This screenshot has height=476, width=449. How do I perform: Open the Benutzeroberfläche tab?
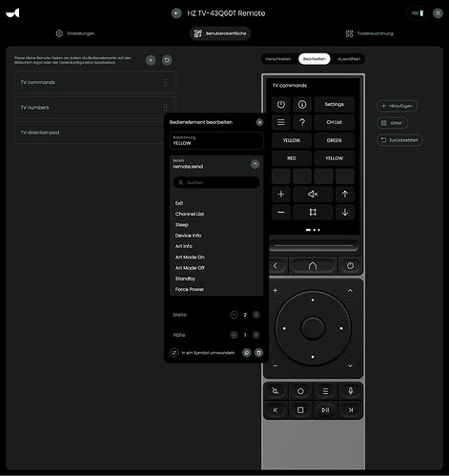coord(220,33)
